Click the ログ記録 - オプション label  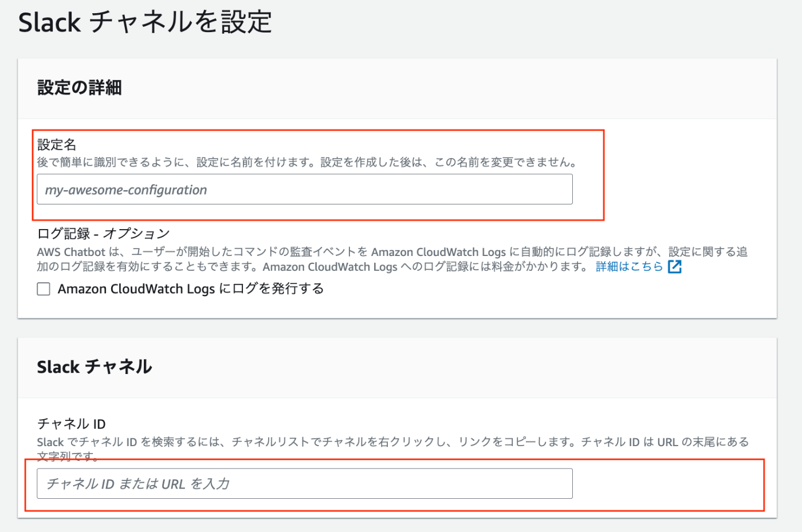pos(104,234)
